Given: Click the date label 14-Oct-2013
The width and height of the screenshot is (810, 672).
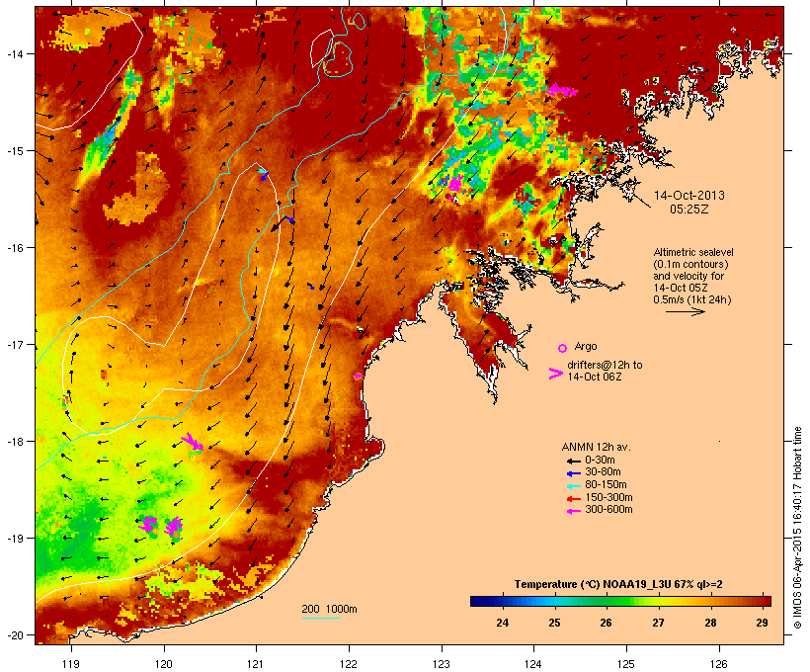Looking at the screenshot, I should tap(689, 196).
